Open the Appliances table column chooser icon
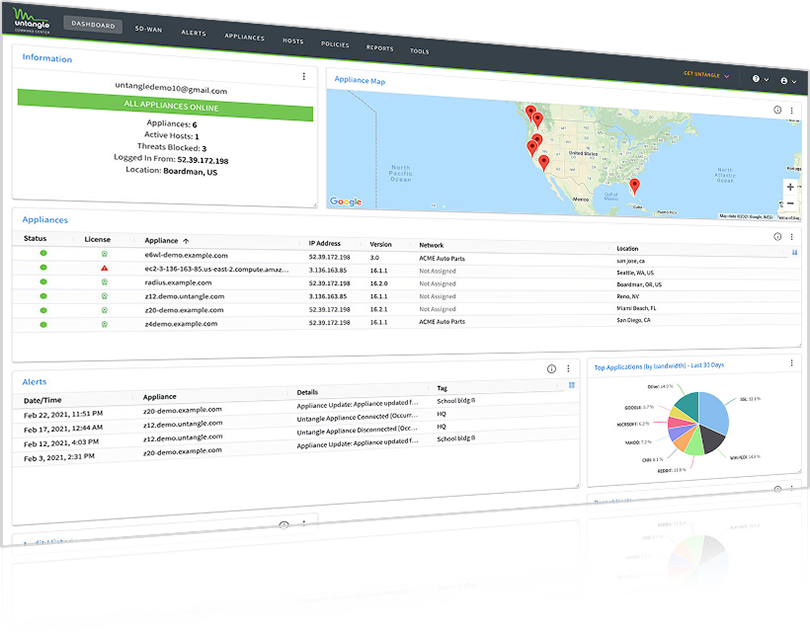This screenshot has height=634, width=810. [x=795, y=252]
